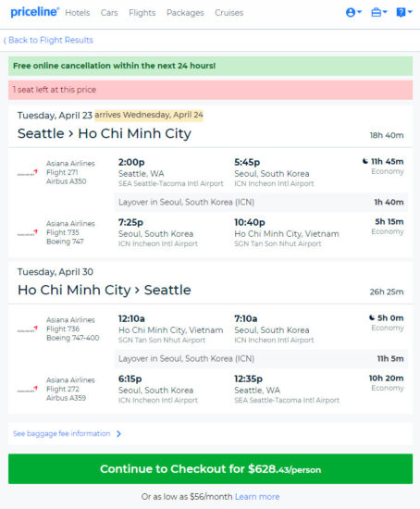Click the Asiana Airlines logo for Flight 735
Viewport: 420px width, 509px height.
27,233
